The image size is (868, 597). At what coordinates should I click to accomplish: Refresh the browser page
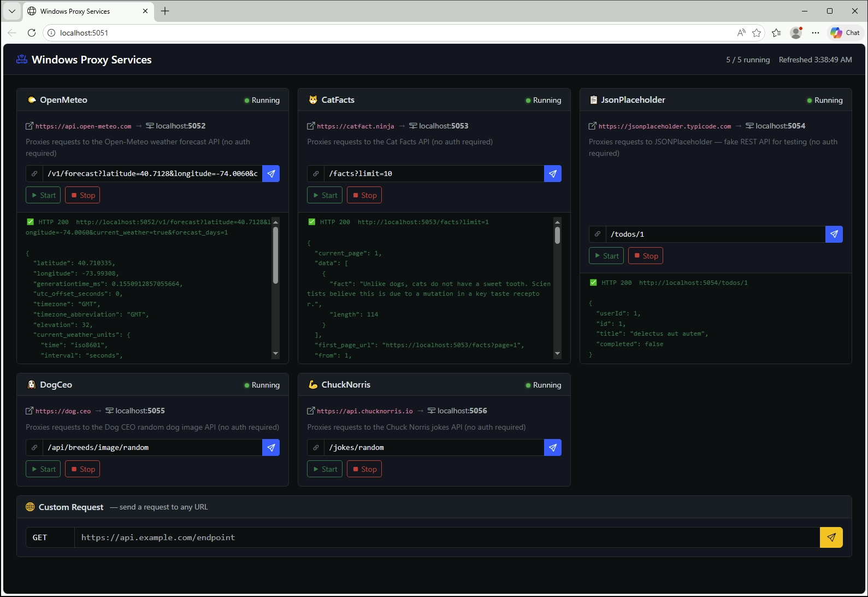click(x=32, y=33)
